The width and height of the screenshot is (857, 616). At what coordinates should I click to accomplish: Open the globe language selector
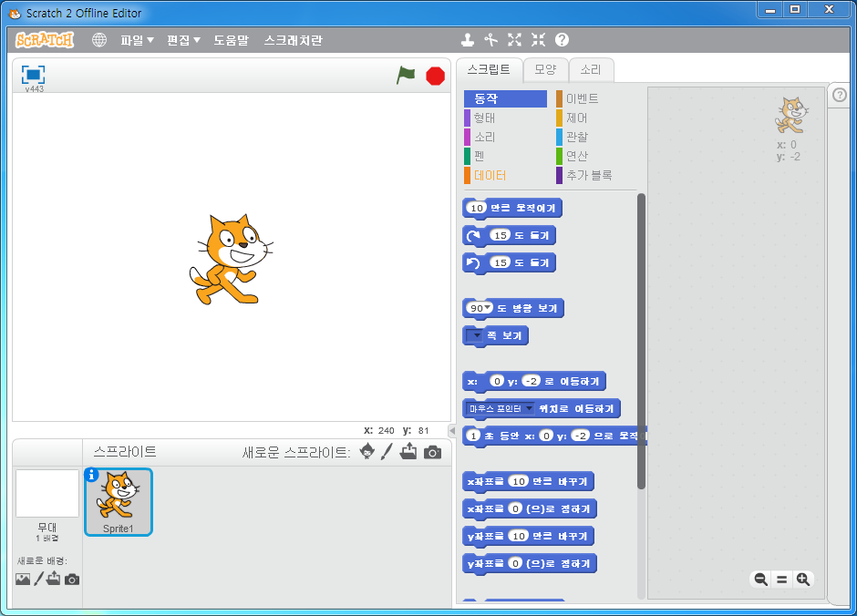tap(99, 40)
